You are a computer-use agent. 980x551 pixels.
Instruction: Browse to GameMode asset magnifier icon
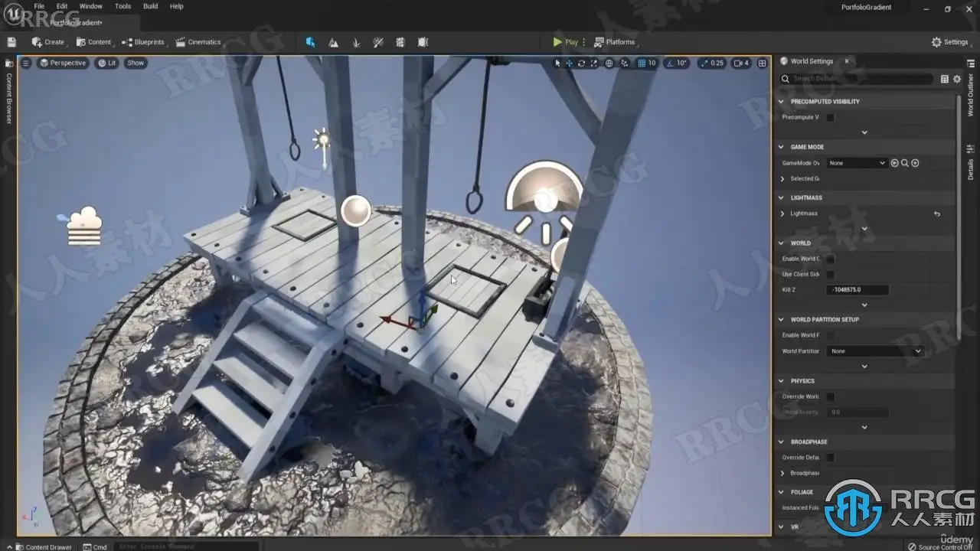tap(905, 163)
